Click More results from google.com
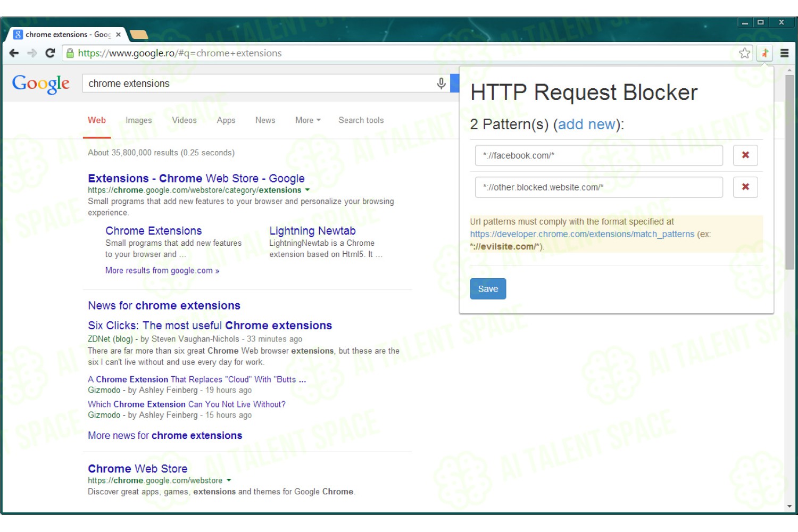 point(162,270)
